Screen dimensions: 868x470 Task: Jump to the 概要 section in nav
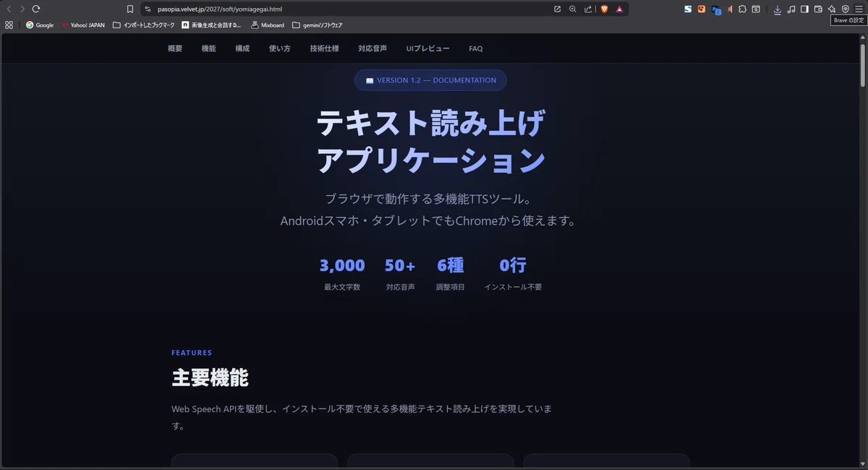point(175,48)
